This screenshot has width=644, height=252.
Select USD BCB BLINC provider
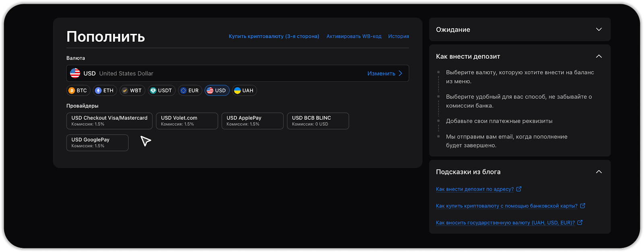coord(318,121)
